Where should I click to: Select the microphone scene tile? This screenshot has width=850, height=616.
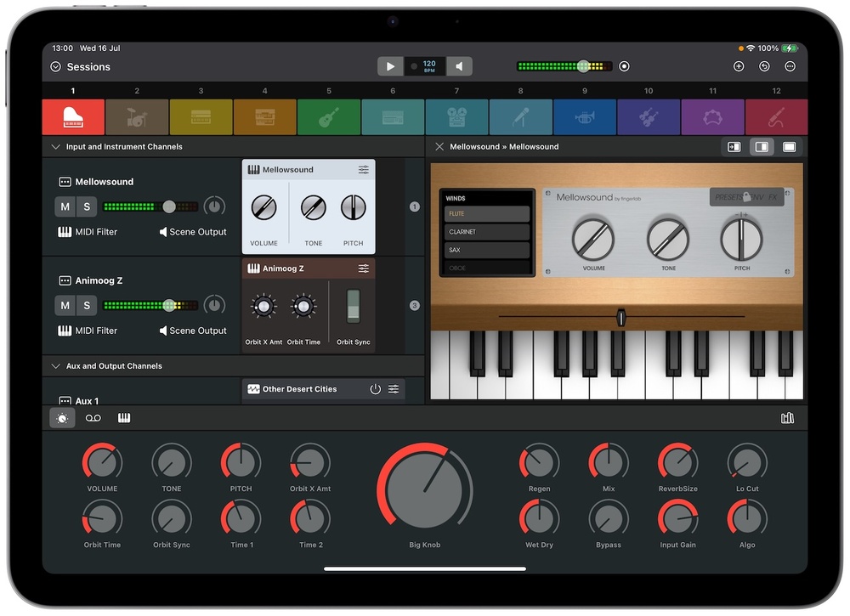point(520,117)
